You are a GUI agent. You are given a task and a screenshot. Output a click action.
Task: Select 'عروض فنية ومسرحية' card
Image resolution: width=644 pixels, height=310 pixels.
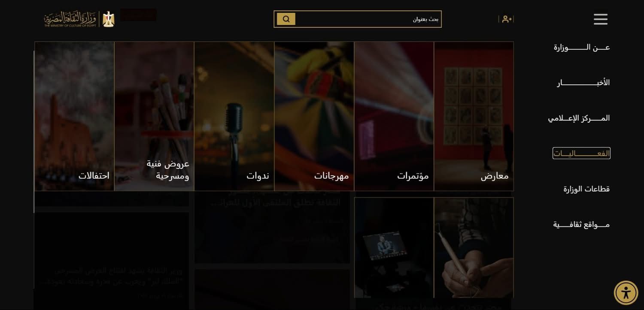[x=154, y=116]
